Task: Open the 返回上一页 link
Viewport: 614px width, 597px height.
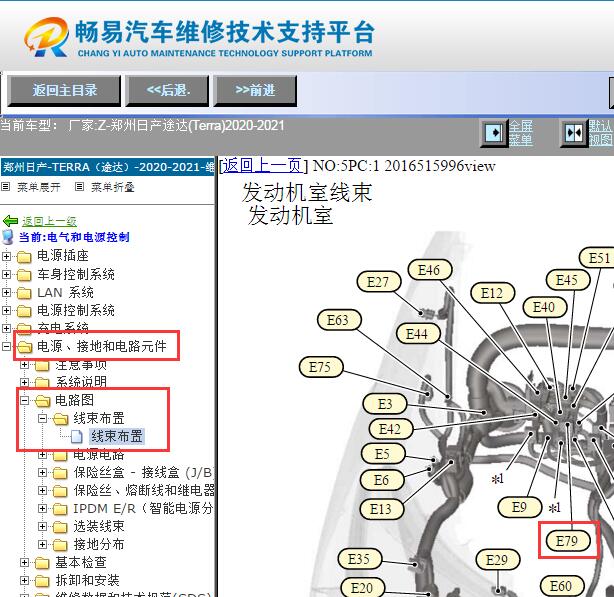Action: pyautogui.click(x=262, y=166)
